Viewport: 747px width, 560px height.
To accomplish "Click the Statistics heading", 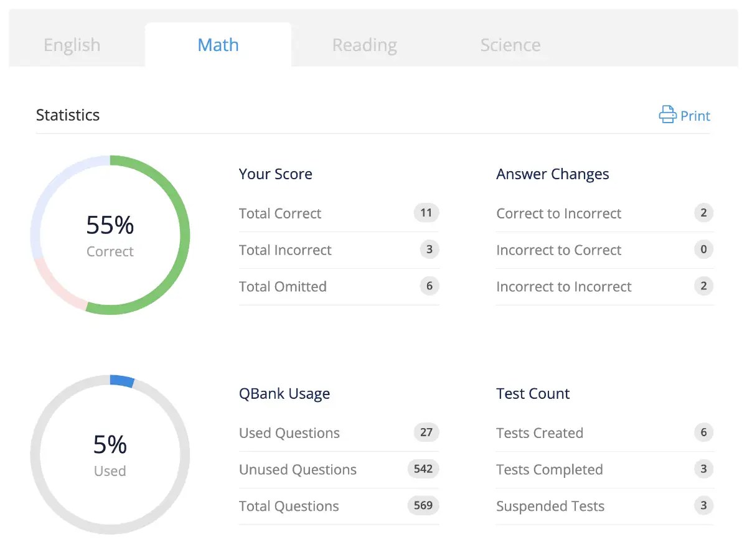I will (68, 114).
